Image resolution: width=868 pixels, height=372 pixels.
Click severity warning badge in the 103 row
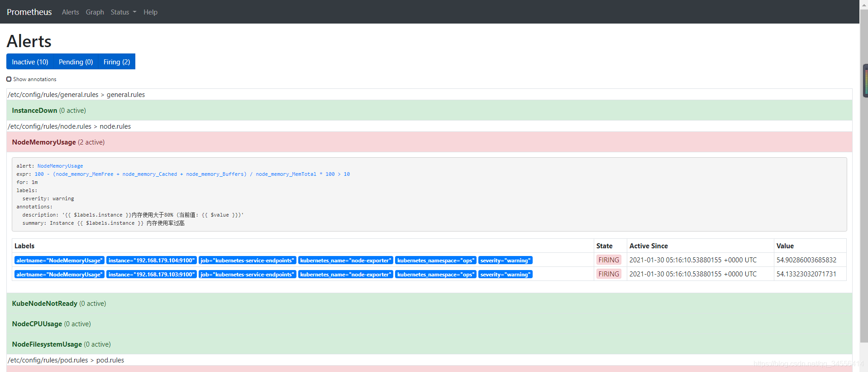(x=506, y=274)
